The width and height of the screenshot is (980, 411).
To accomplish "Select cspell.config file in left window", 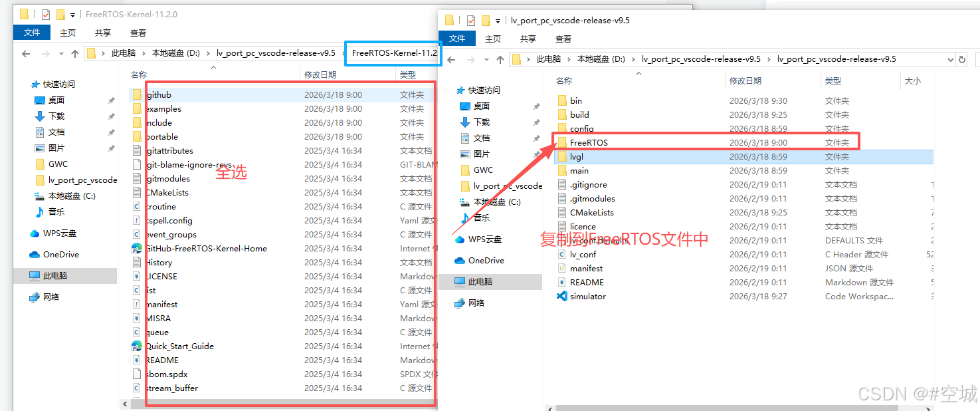I will (169, 221).
